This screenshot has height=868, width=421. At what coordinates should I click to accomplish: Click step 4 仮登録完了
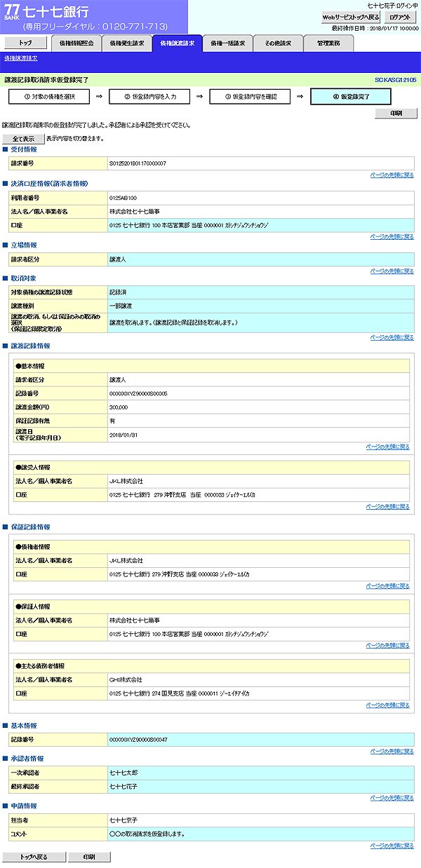click(x=352, y=96)
